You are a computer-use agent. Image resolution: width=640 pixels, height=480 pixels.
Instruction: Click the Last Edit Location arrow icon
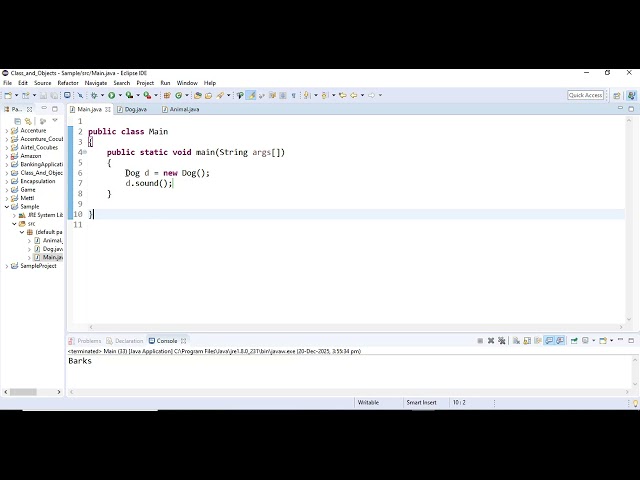342,95
